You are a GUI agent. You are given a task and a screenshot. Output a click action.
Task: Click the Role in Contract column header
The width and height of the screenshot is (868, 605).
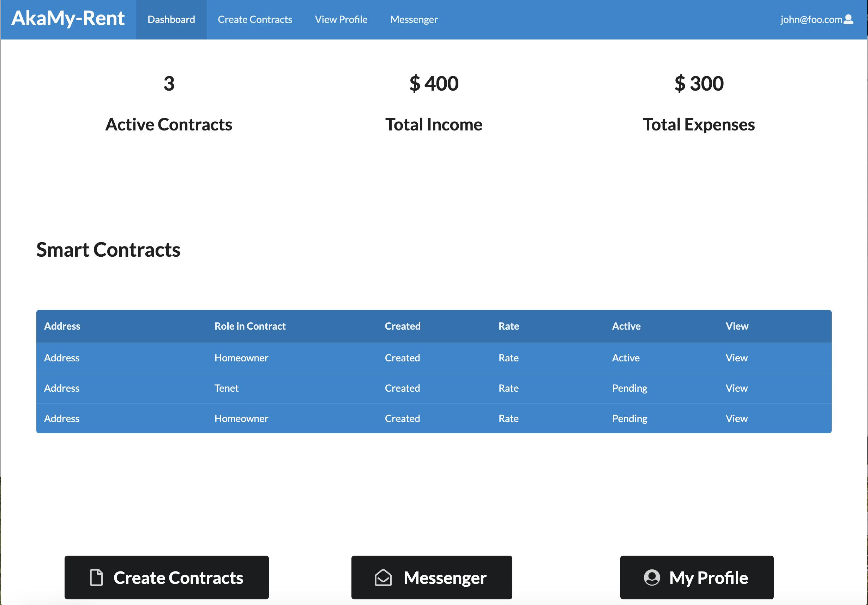(250, 326)
